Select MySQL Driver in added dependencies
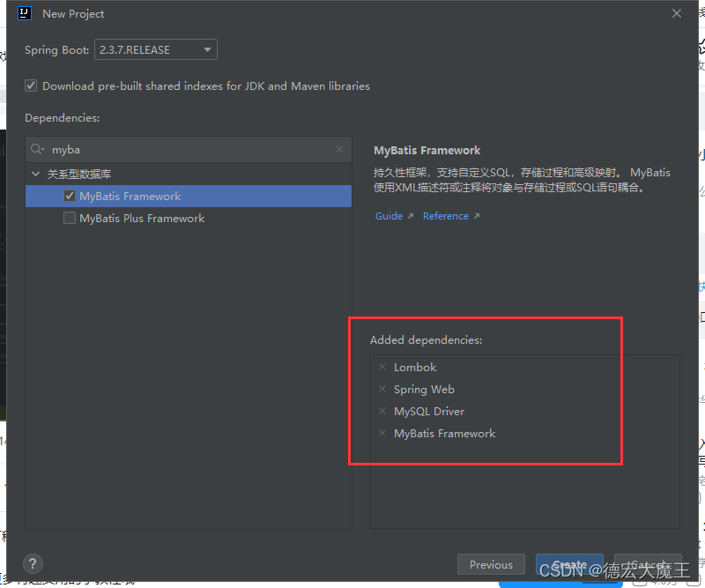Screen dimensions: 705x588 tap(429, 411)
